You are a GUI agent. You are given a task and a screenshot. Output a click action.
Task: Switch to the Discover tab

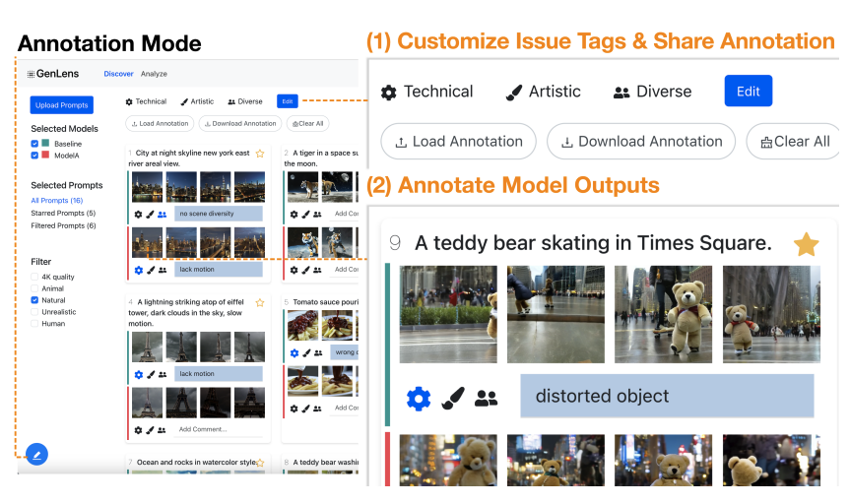pyautogui.click(x=119, y=74)
